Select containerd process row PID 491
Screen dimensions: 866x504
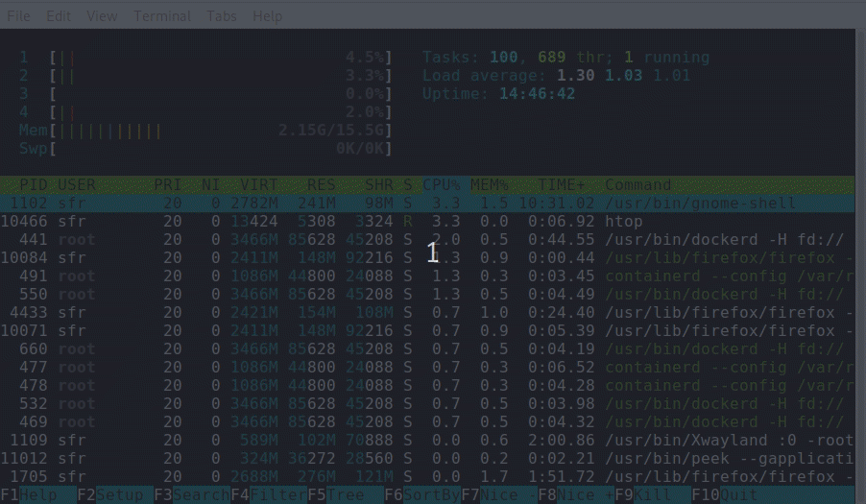(x=427, y=276)
